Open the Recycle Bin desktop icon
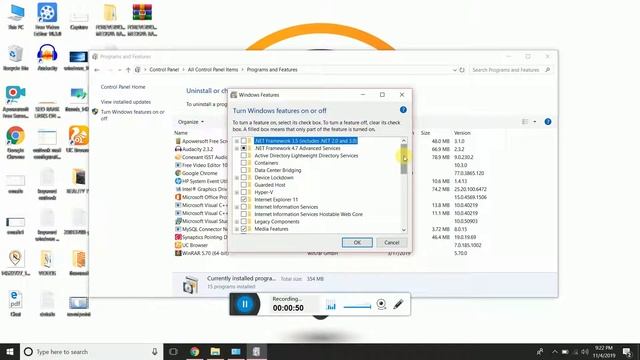Image resolution: width=640 pixels, height=360 pixels. 16,58
